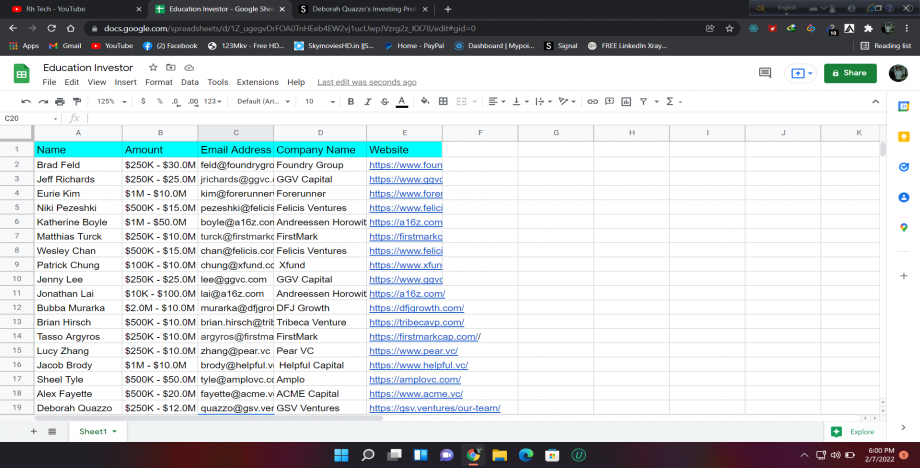Insert a chart using toolbar icon
This screenshot has width=920, height=468.
[x=625, y=101]
